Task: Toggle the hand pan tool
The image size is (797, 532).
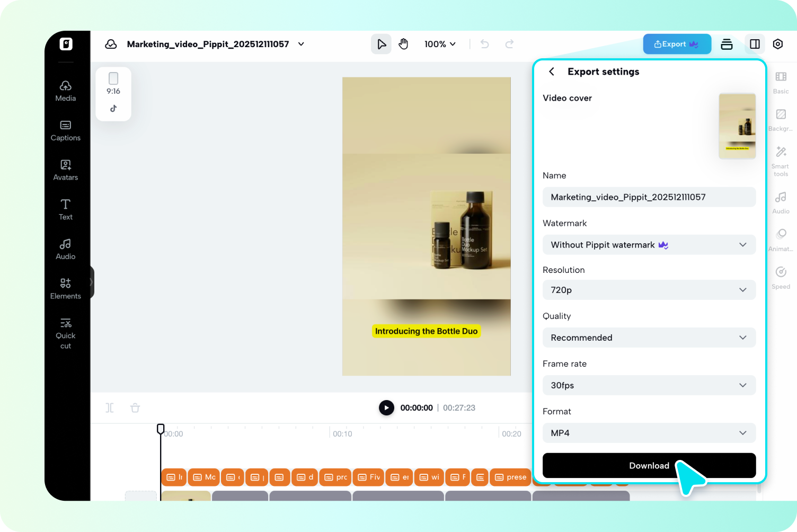Action: (403, 44)
